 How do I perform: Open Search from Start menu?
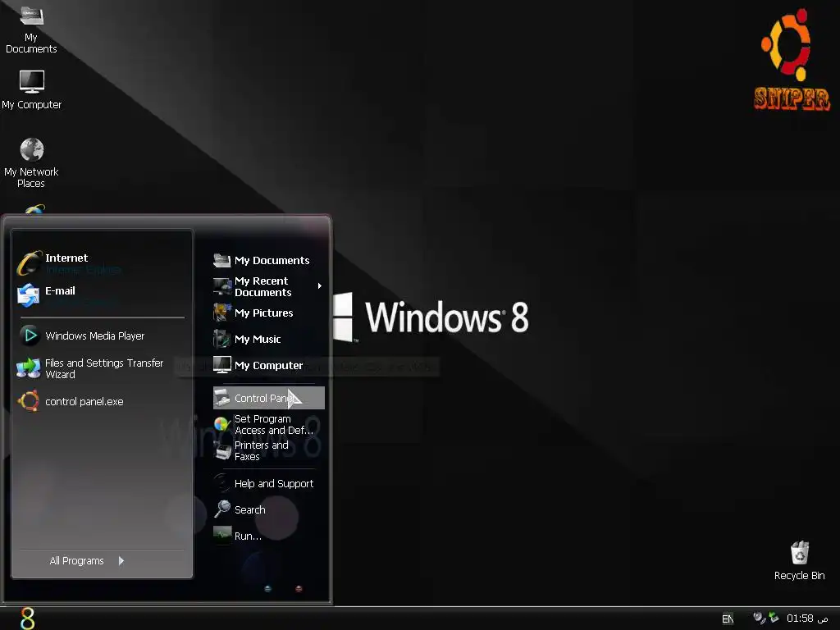click(x=240, y=509)
